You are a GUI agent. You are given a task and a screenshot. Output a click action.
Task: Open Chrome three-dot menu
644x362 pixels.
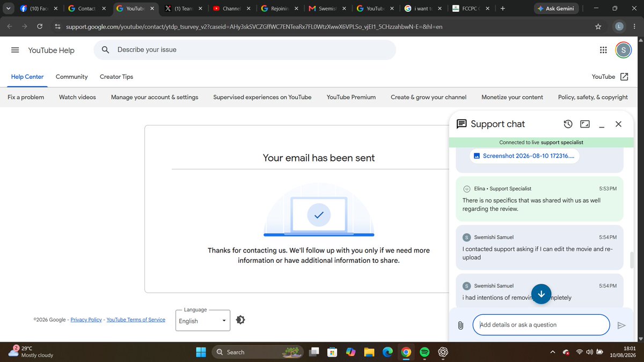(635, 26)
